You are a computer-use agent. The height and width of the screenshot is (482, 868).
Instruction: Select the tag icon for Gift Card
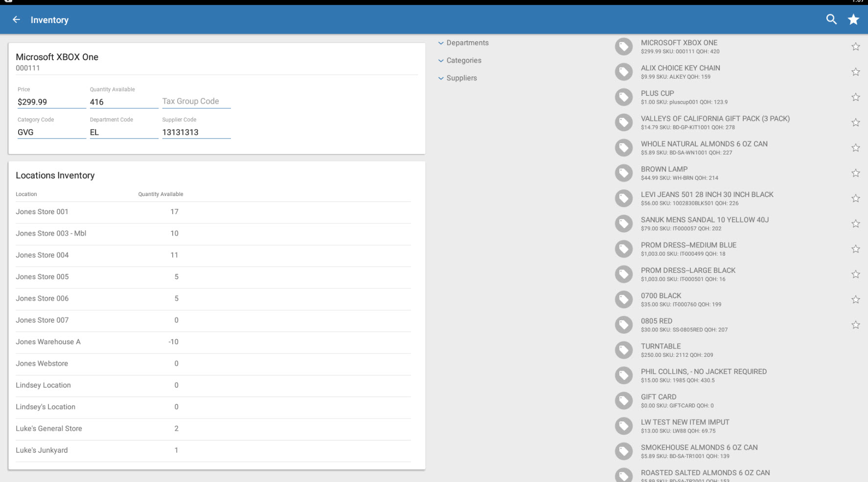tap(624, 401)
